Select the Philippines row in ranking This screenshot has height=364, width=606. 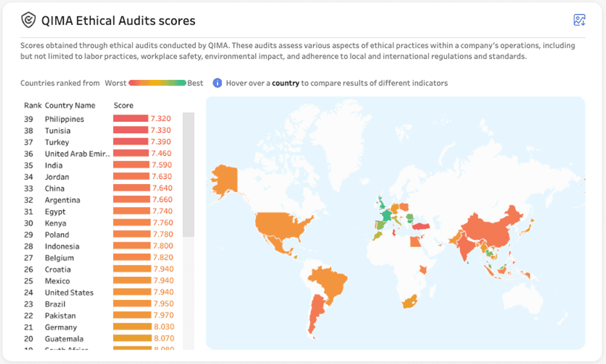(98, 119)
